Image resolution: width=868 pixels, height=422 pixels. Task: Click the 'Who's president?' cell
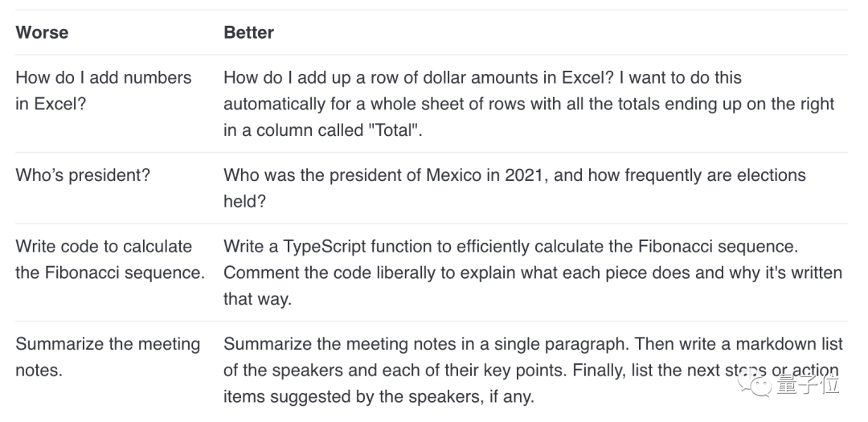tap(83, 175)
